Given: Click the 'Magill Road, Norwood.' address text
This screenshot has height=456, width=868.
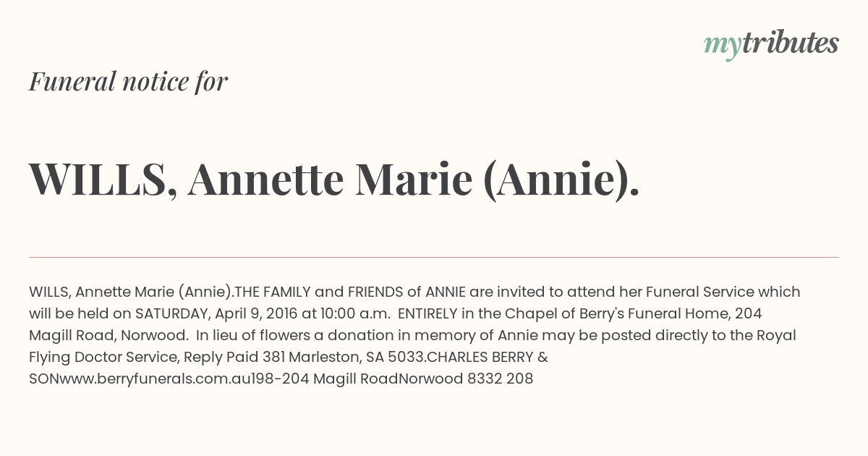Looking at the screenshot, I should pos(109,335).
